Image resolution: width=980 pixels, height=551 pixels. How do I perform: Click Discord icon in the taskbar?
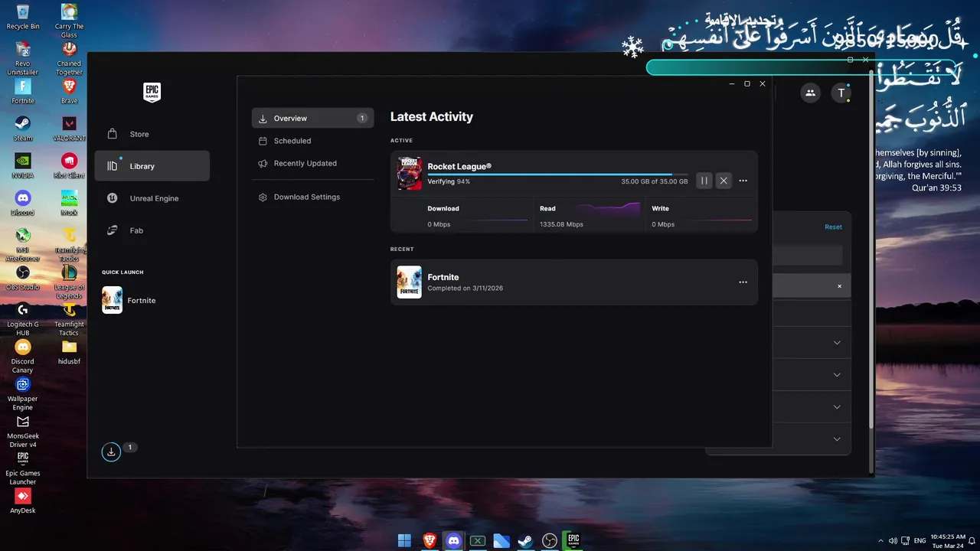point(453,541)
